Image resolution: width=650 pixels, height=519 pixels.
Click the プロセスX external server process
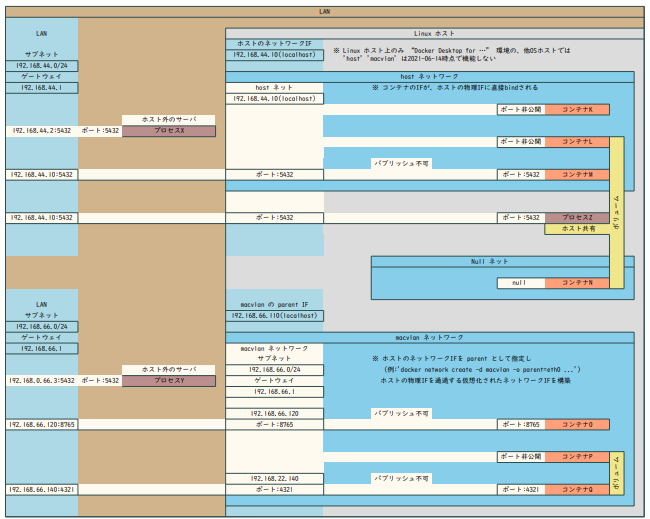169,131
